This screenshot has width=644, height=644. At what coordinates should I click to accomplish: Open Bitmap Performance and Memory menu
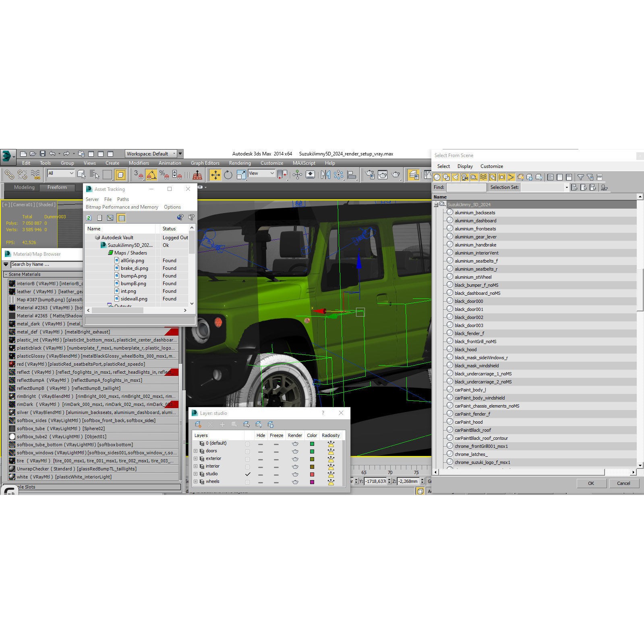pyautogui.click(x=122, y=207)
